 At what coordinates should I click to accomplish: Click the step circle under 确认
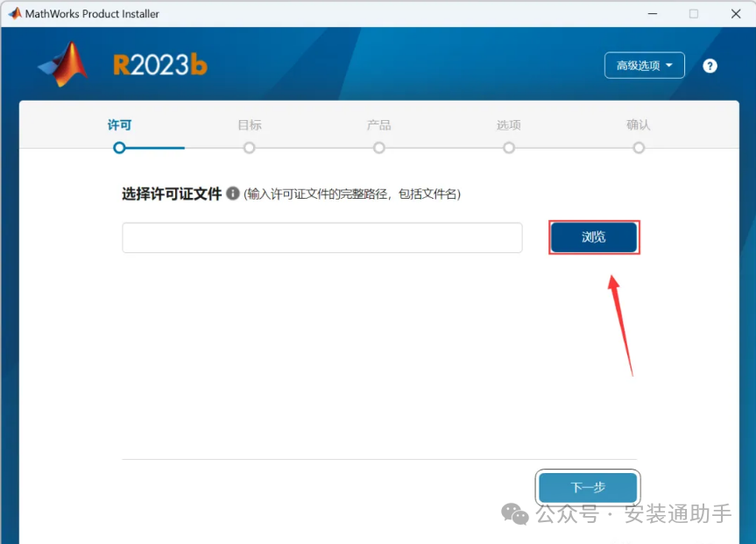pos(639,147)
